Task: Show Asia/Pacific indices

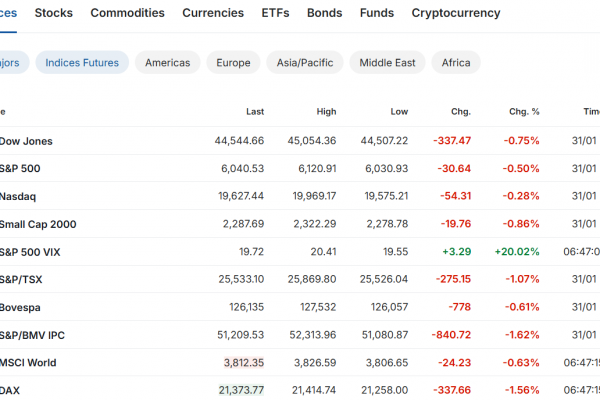Action: coord(304,62)
